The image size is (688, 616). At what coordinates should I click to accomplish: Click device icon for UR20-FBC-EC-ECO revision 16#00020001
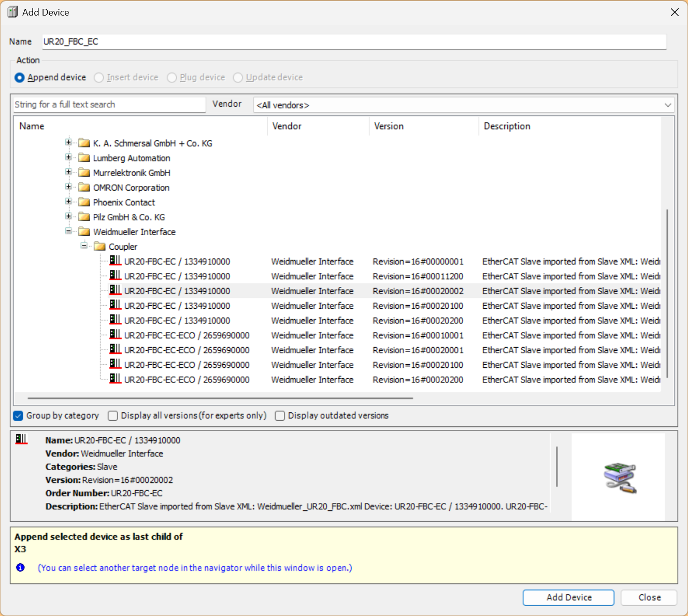point(115,349)
